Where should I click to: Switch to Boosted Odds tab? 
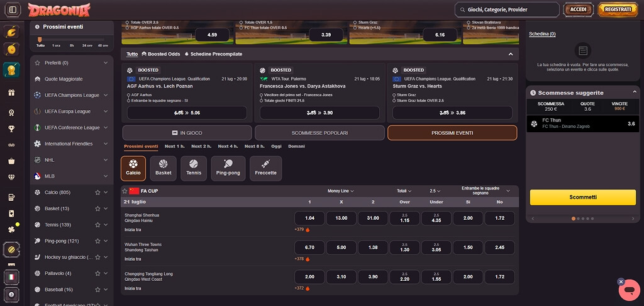pos(160,54)
